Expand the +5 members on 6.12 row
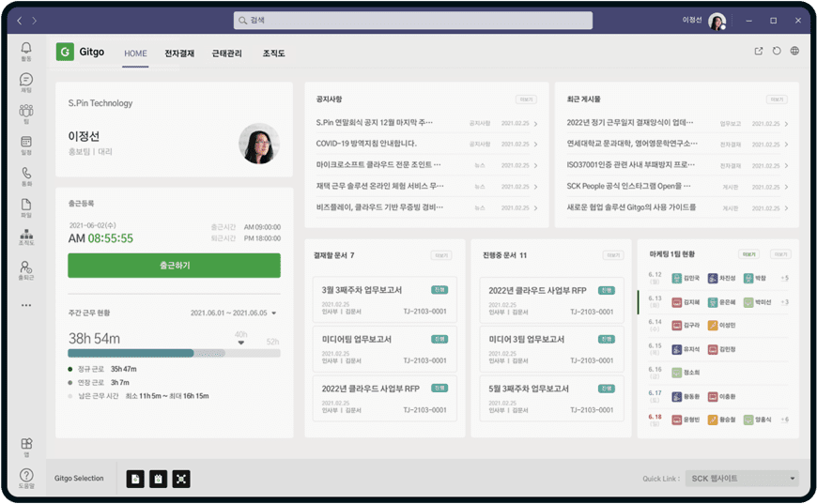Image resolution: width=817 pixels, height=504 pixels. tap(784, 279)
